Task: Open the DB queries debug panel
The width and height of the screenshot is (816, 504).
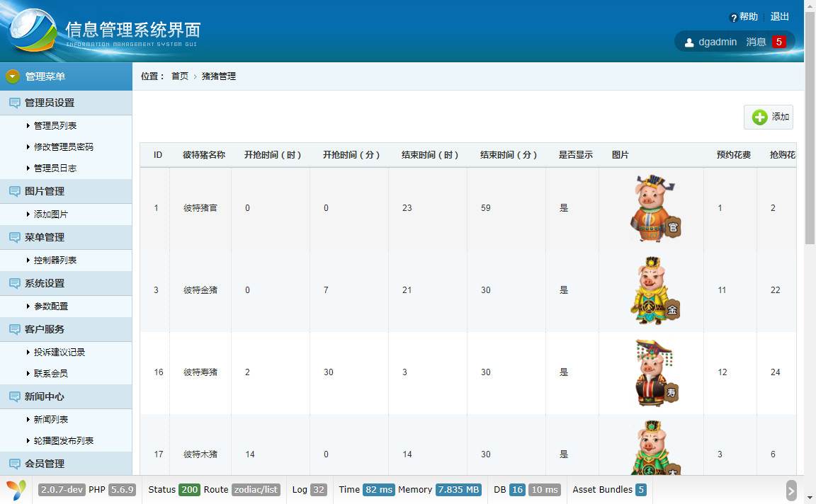Action: click(526, 489)
